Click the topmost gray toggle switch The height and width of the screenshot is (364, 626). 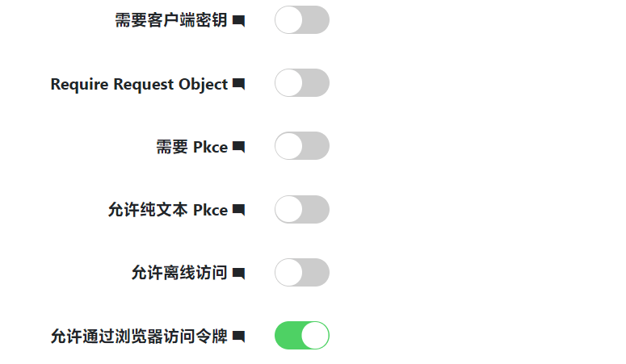(301, 20)
